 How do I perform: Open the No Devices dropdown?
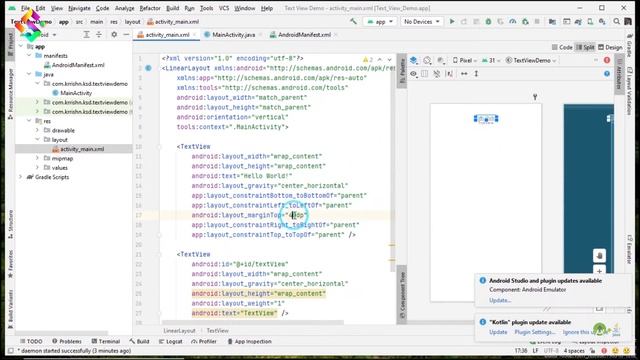click(x=422, y=22)
